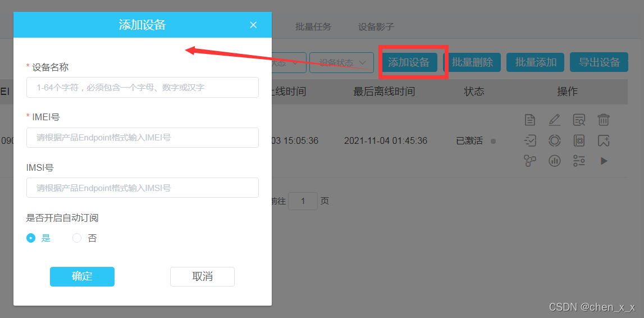Open the checklist task icon in the device row

click(530, 140)
